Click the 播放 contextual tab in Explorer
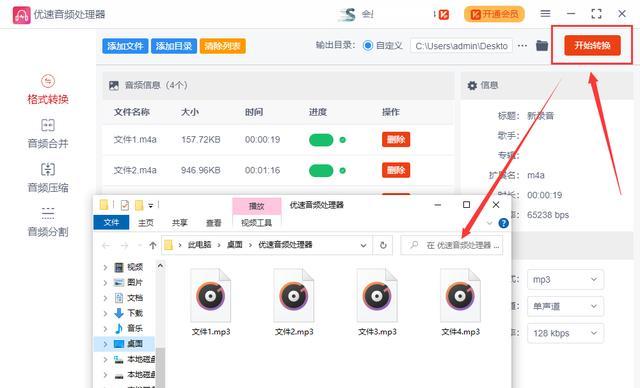This screenshot has width=640, height=388. tap(256, 206)
